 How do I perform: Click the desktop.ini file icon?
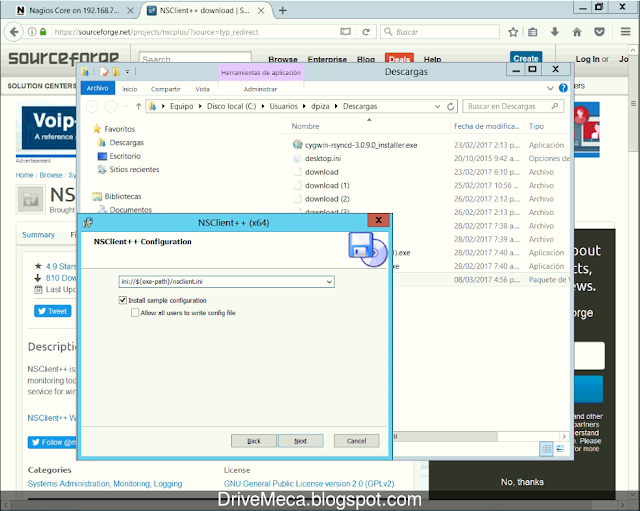click(x=297, y=158)
